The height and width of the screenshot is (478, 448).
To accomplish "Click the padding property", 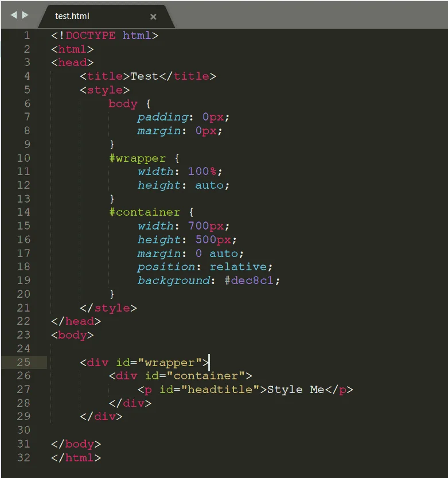I will pyautogui.click(x=162, y=118).
